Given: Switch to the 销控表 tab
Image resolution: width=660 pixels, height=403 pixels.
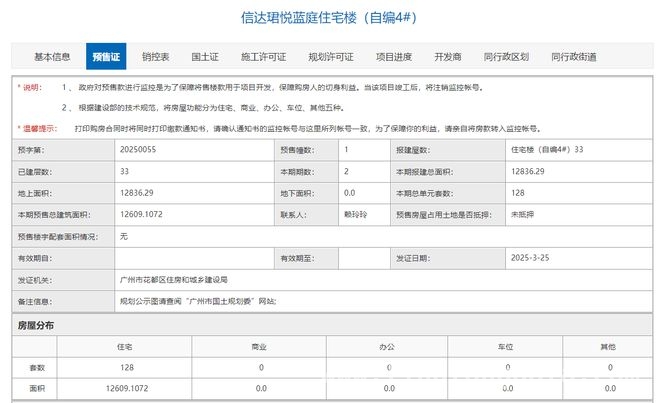Looking at the screenshot, I should pyautogui.click(x=155, y=57).
